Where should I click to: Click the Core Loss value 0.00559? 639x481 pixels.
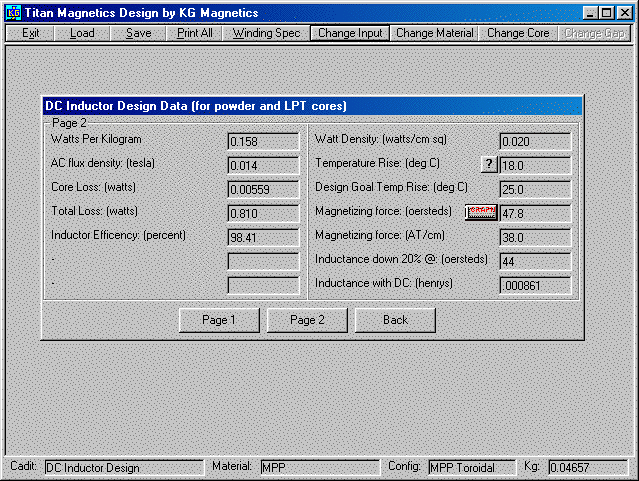(x=263, y=190)
